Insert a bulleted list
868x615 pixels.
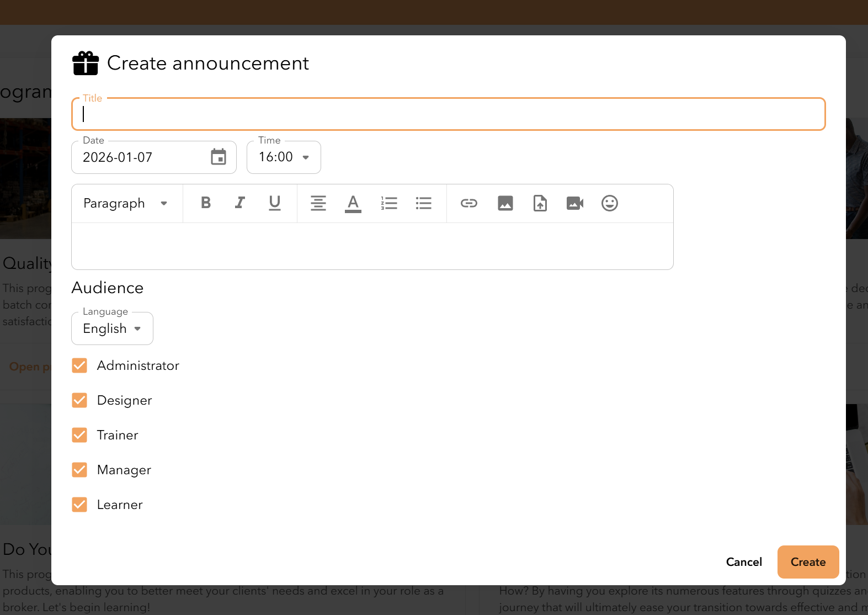[x=424, y=203]
